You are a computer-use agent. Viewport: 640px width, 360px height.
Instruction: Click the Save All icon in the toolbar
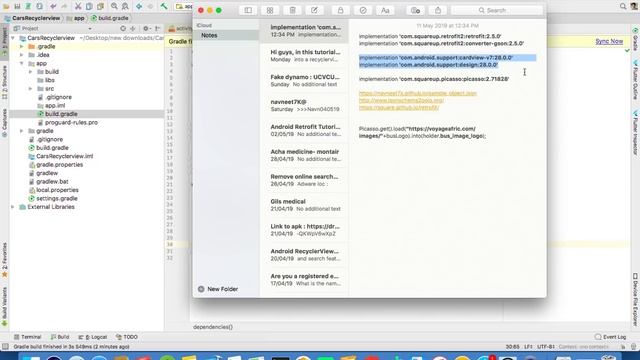[17, 6]
